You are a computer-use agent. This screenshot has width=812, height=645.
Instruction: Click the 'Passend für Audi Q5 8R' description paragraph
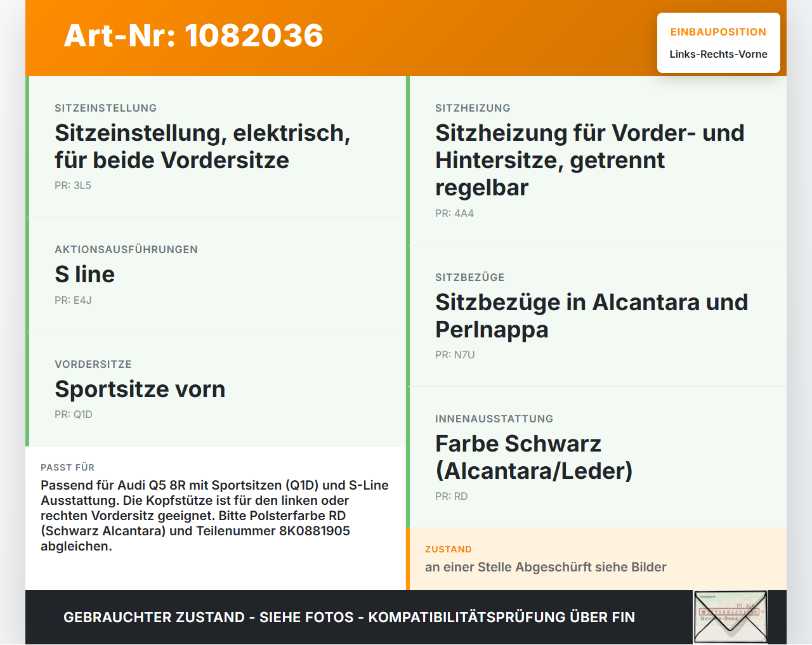pyautogui.click(x=215, y=516)
